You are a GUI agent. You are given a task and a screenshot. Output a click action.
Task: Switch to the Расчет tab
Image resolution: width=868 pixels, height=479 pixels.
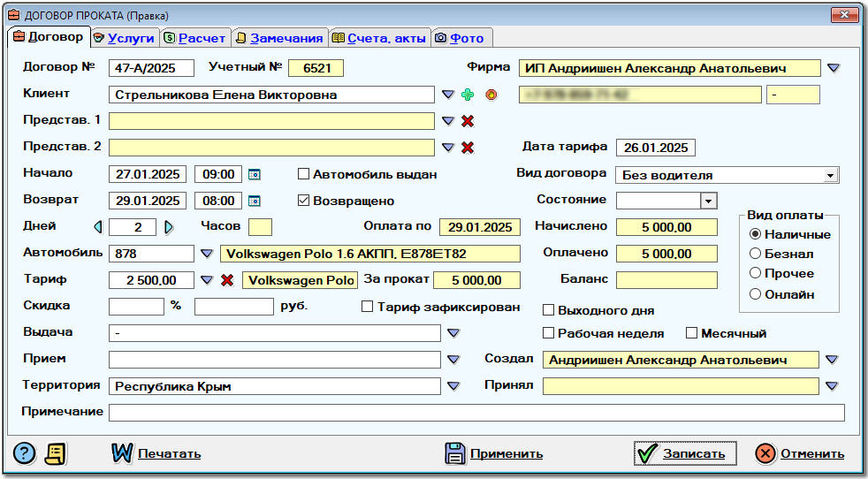pyautogui.click(x=195, y=38)
